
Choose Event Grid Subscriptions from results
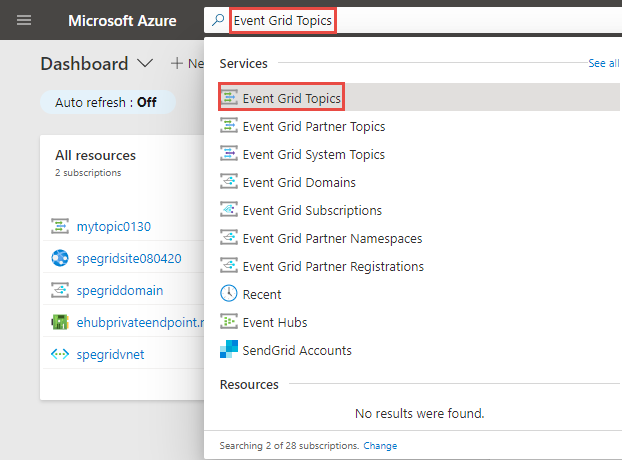pyautogui.click(x=312, y=210)
